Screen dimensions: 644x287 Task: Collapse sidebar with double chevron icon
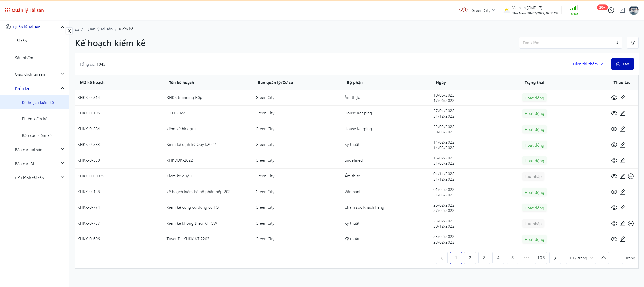(69, 31)
